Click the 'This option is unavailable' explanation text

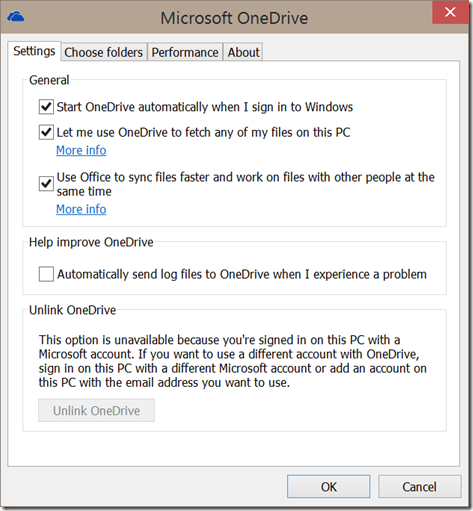pyautogui.click(x=232, y=361)
